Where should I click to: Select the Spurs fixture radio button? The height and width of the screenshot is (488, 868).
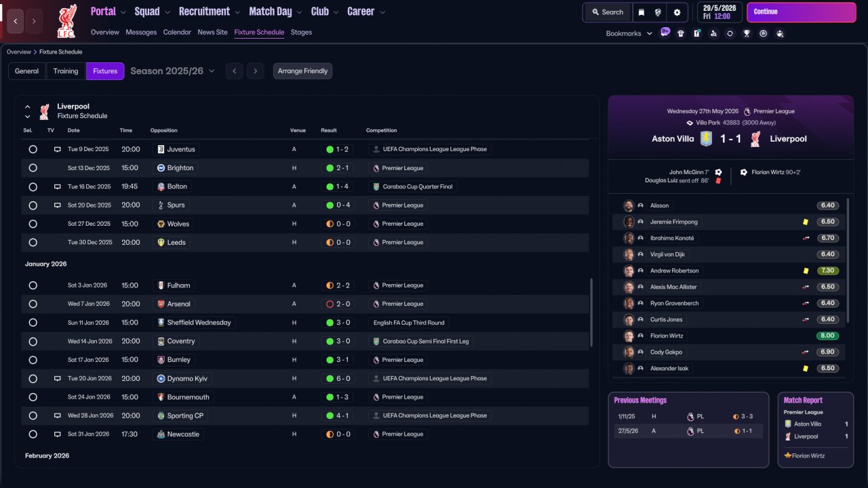[33, 205]
